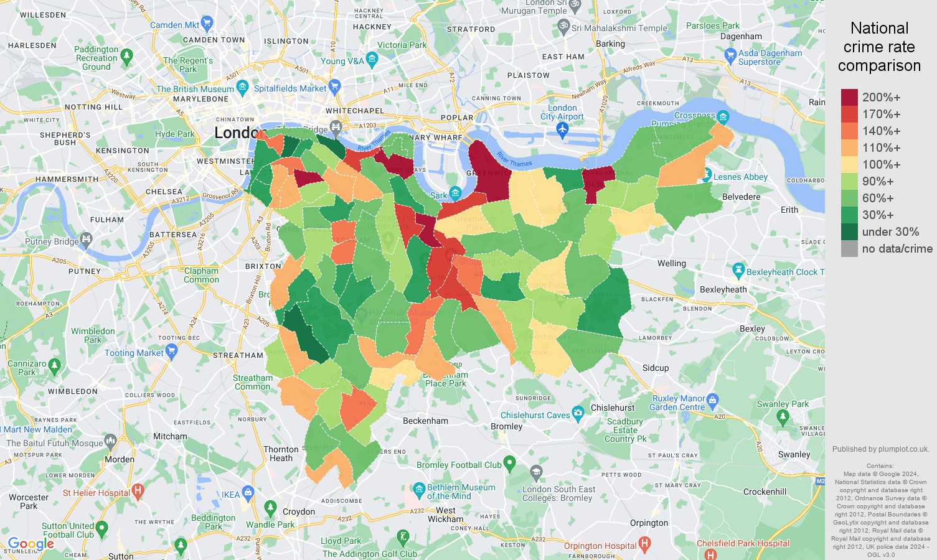Click the 'Thornton Heath' label
The height and width of the screenshot is (560, 937).
click(x=281, y=454)
